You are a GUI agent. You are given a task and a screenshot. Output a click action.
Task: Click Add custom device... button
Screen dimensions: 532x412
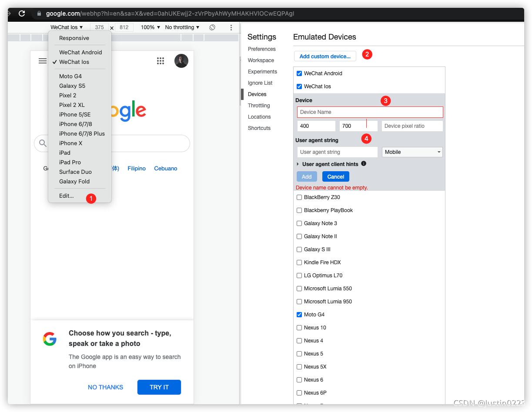coord(325,56)
